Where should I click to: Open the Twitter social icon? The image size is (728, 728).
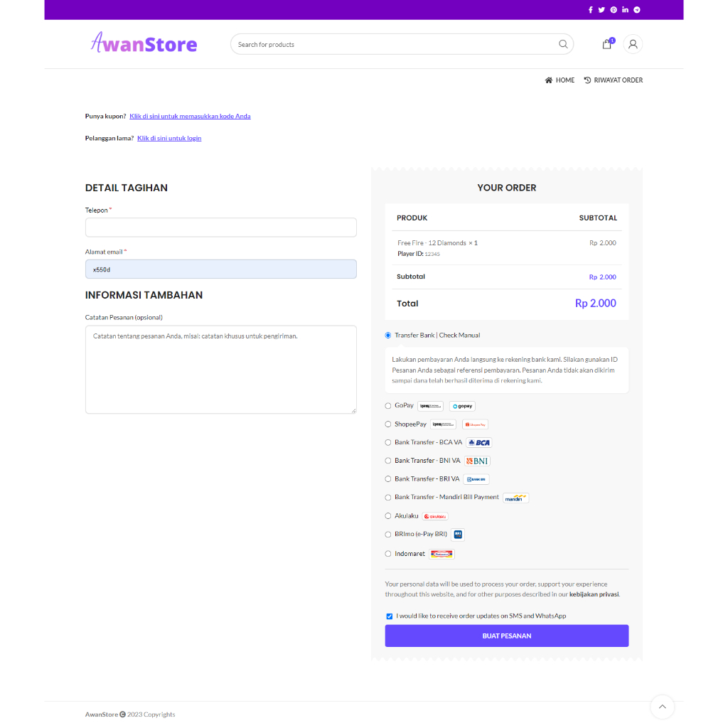tap(601, 10)
